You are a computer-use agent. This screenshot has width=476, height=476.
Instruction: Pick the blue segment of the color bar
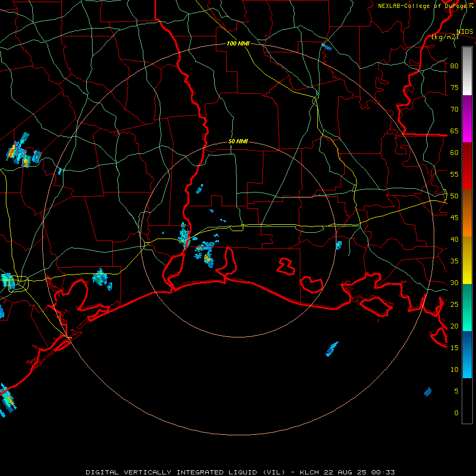pyautogui.click(x=467, y=354)
